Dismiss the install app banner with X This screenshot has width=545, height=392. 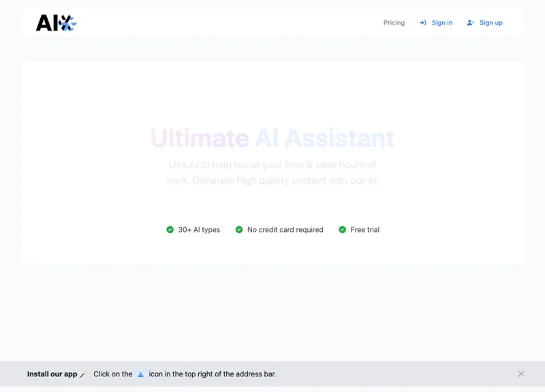click(520, 374)
